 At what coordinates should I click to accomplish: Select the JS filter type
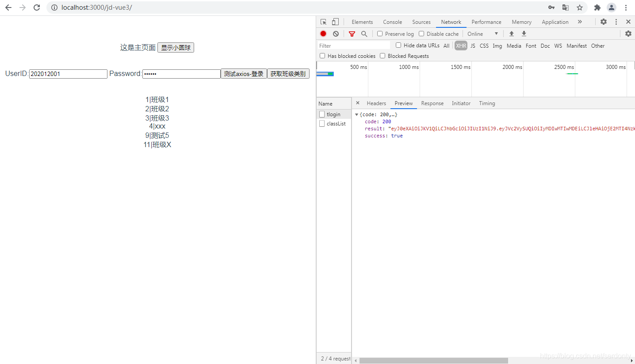[x=473, y=45]
